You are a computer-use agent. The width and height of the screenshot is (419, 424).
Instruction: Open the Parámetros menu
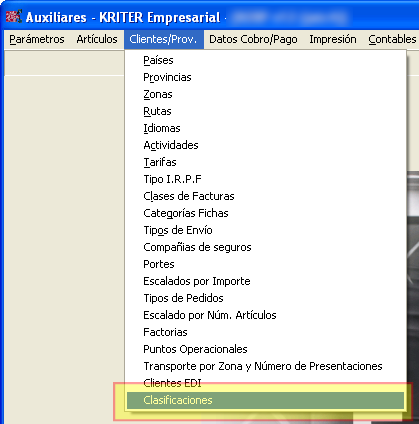pyautogui.click(x=37, y=39)
